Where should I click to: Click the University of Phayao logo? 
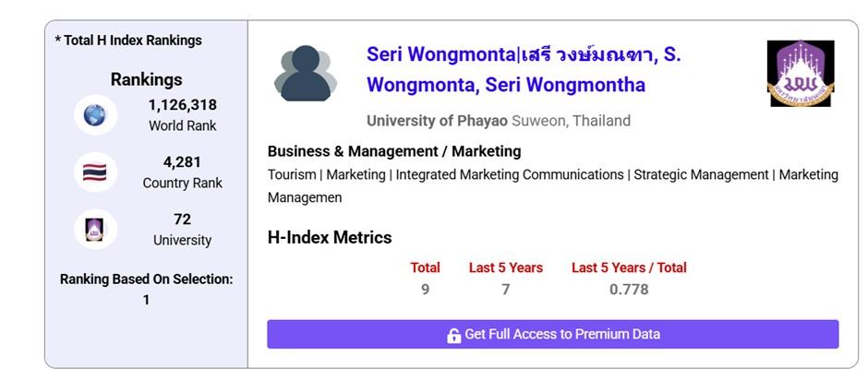pyautogui.click(x=801, y=73)
